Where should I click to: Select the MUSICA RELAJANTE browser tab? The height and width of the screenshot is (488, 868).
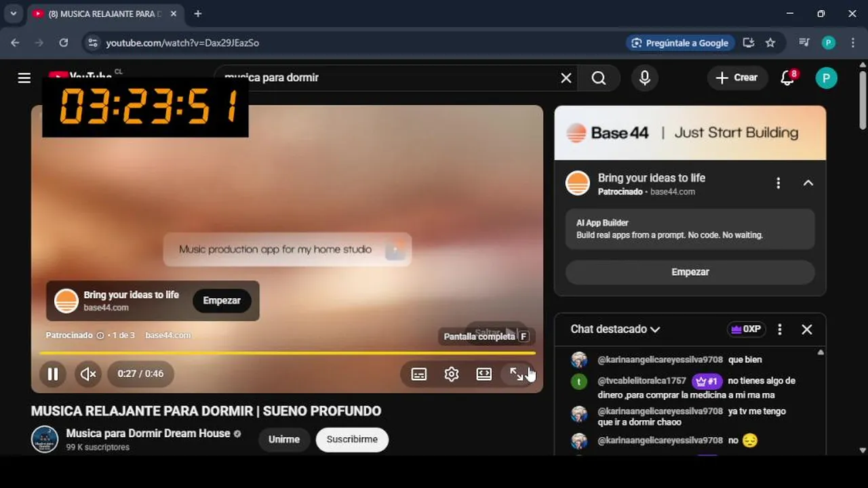click(104, 14)
